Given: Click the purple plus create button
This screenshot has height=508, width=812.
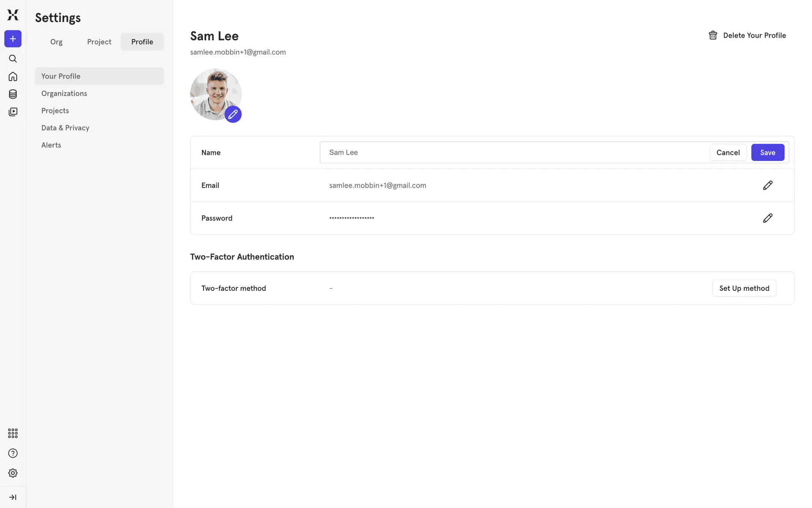Looking at the screenshot, I should pos(13,39).
